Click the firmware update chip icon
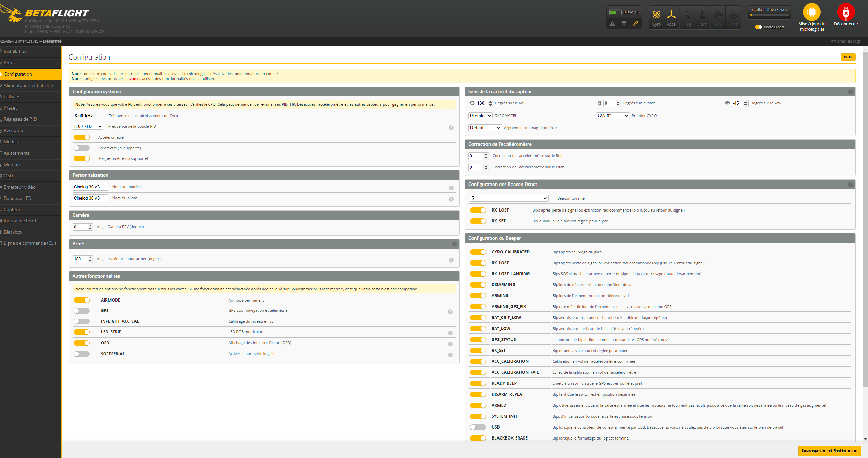The image size is (868, 458). [x=812, y=12]
